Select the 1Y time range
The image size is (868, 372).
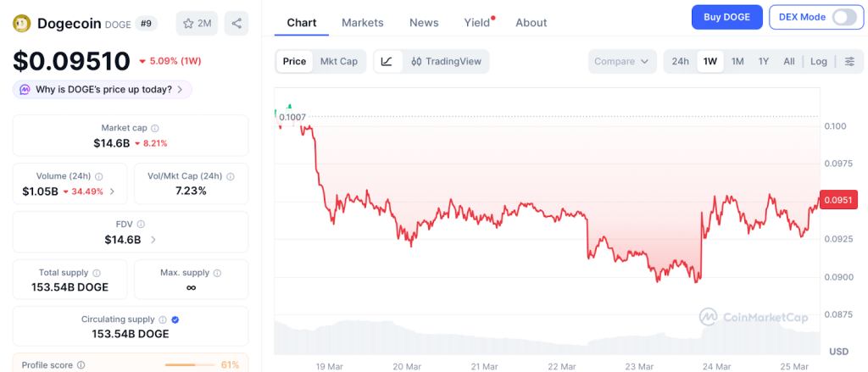(x=764, y=61)
